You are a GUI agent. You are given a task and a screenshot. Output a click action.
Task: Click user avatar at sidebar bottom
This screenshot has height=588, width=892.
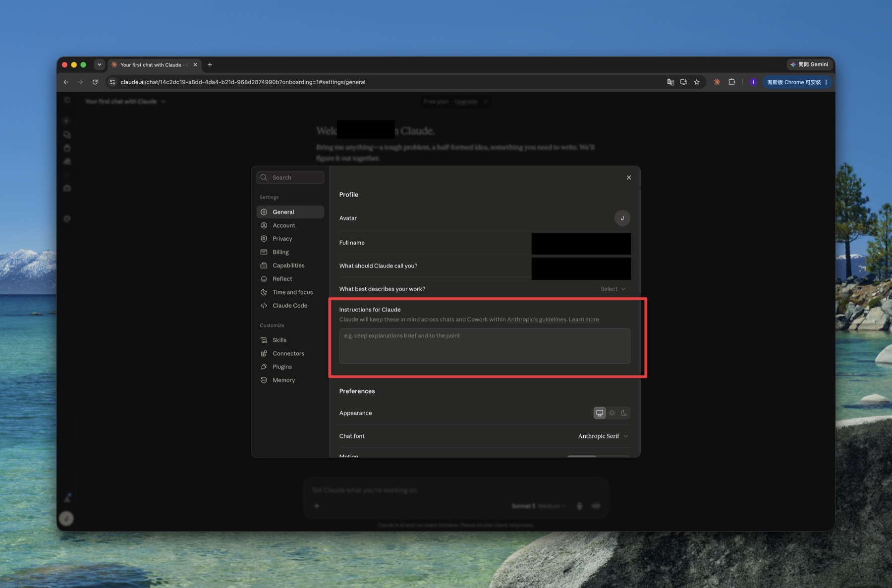tap(66, 519)
